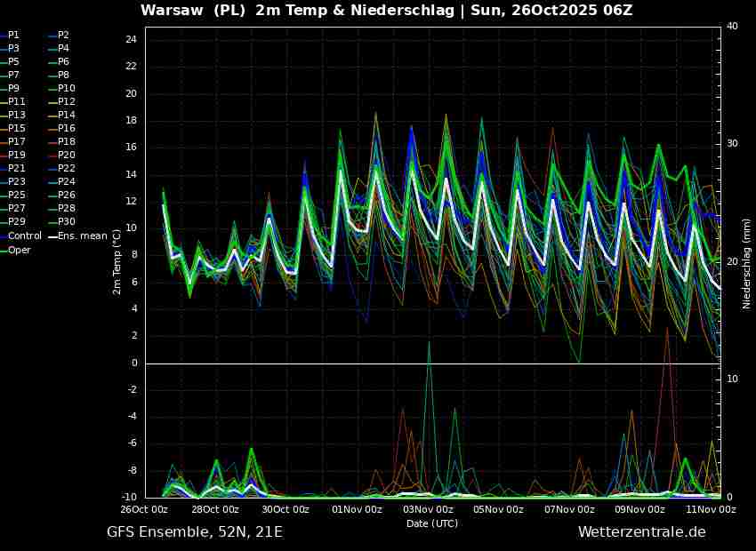
Task: Click legend member P5
Action: 10,61
